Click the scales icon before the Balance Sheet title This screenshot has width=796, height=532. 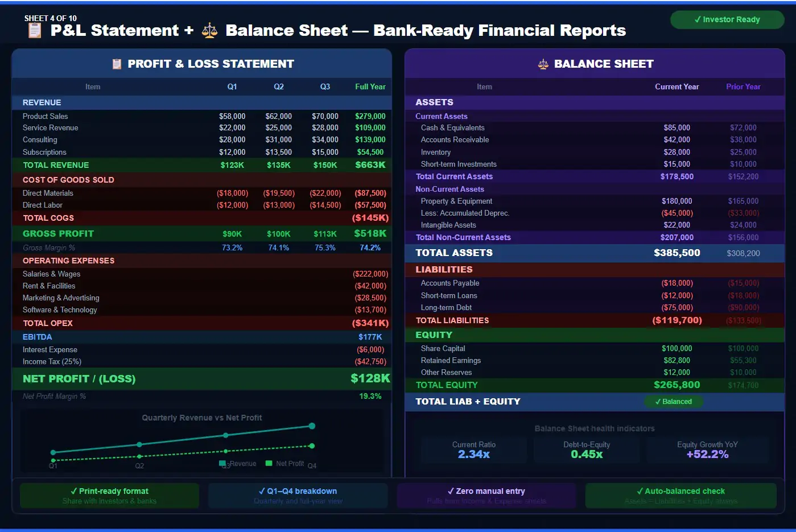coord(209,30)
